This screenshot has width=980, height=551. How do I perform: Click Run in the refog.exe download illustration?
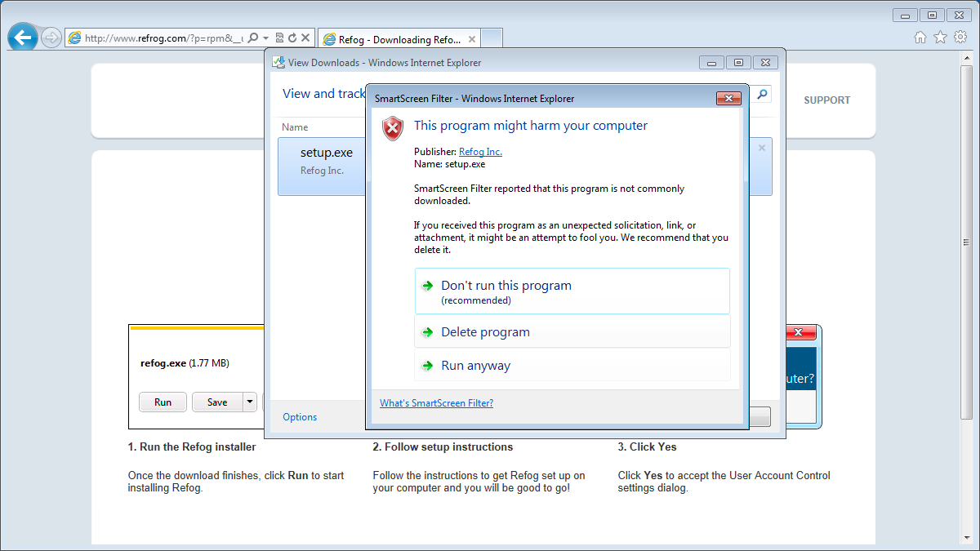[x=163, y=402]
